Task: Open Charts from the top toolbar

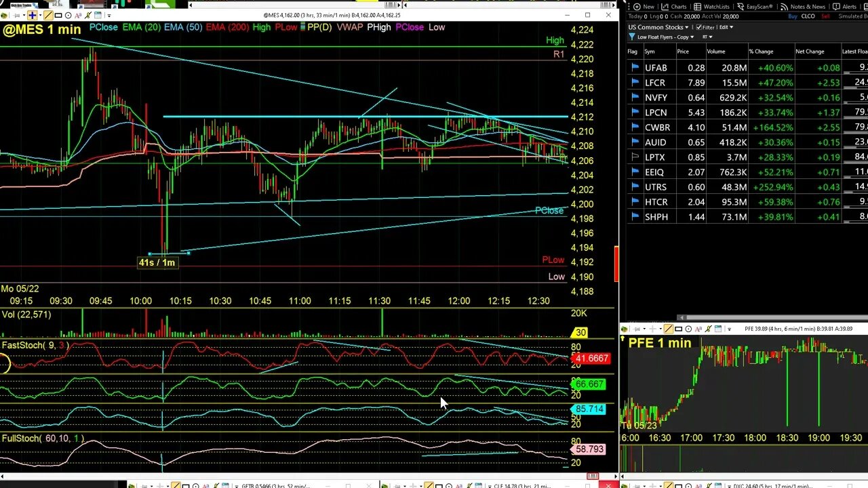Action: coord(674,7)
